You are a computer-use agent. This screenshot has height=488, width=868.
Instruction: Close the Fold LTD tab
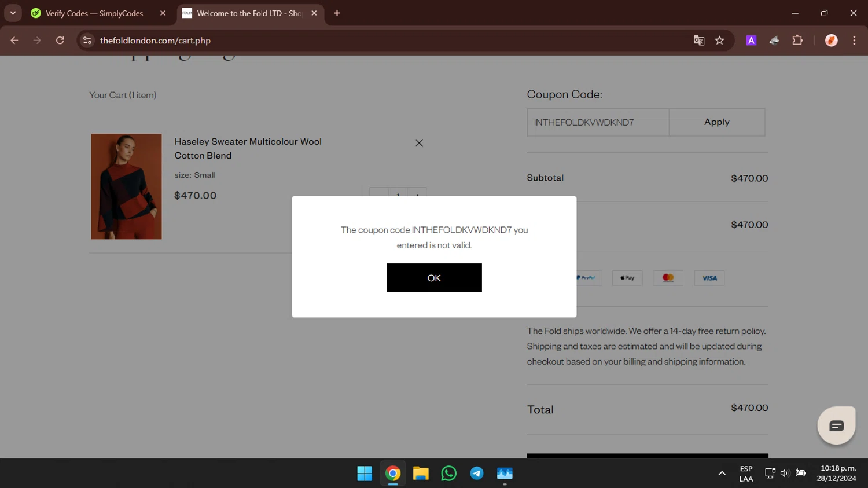tap(314, 13)
